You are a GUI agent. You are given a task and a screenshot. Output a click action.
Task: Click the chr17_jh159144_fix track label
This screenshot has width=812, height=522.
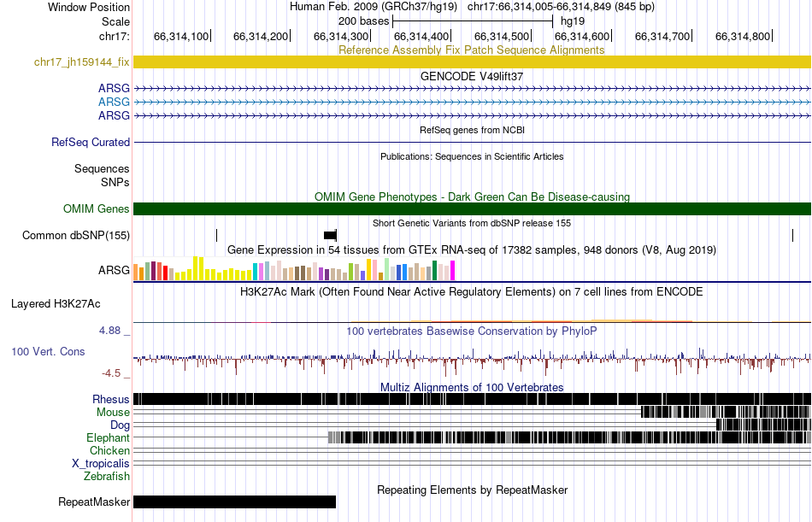pyautogui.click(x=81, y=62)
